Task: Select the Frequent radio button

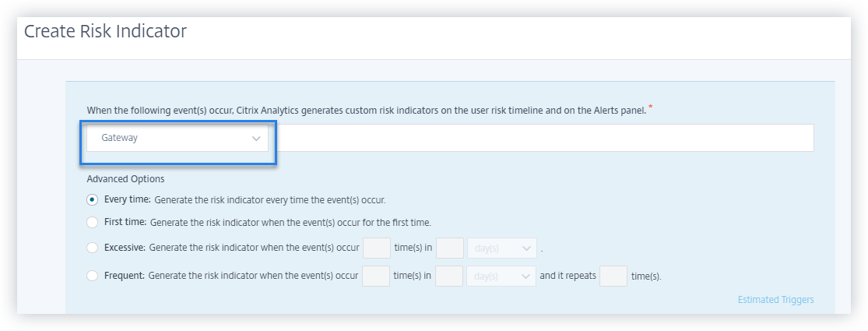Action: point(93,275)
